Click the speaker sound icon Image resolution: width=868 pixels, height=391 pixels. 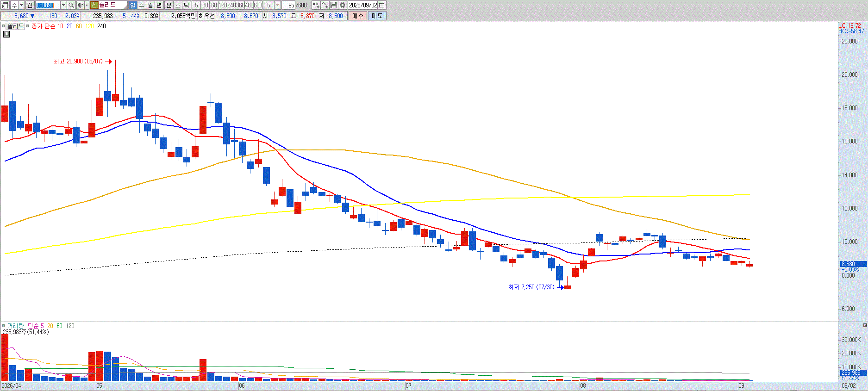(x=81, y=5)
